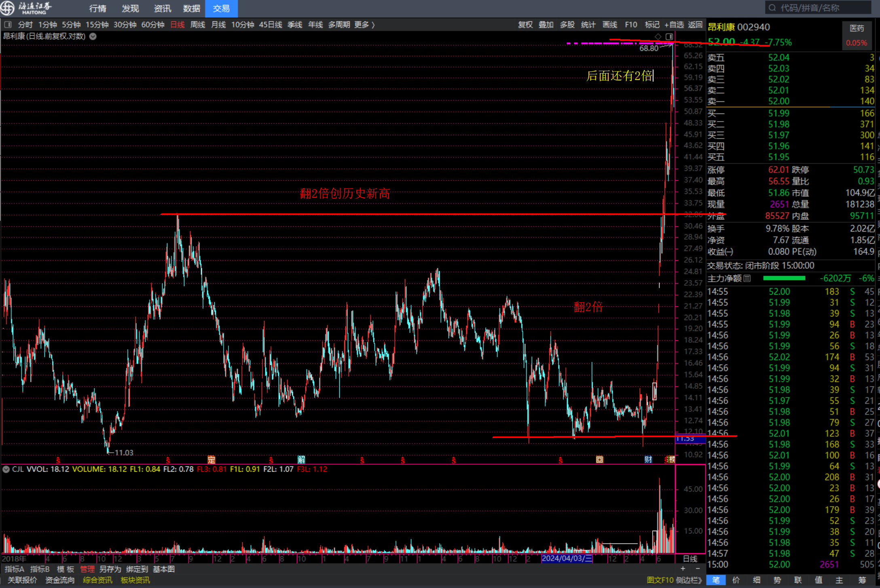
Task: Click the Haitong Securities logo
Action: point(27,8)
